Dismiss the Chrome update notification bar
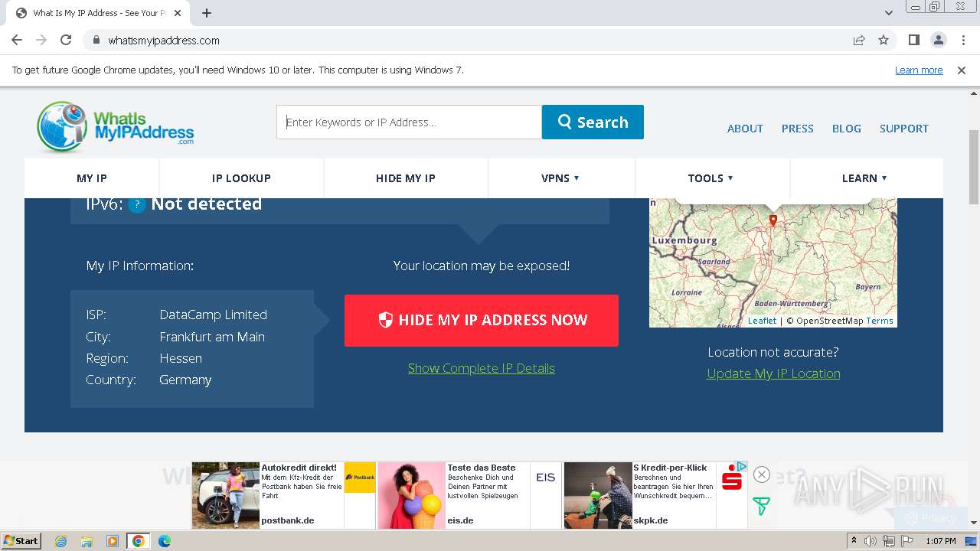 click(962, 70)
